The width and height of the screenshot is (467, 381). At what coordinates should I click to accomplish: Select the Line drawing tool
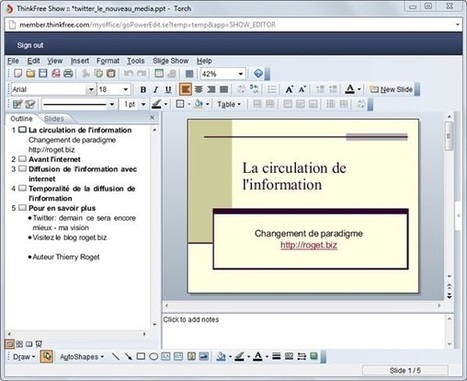(116, 357)
